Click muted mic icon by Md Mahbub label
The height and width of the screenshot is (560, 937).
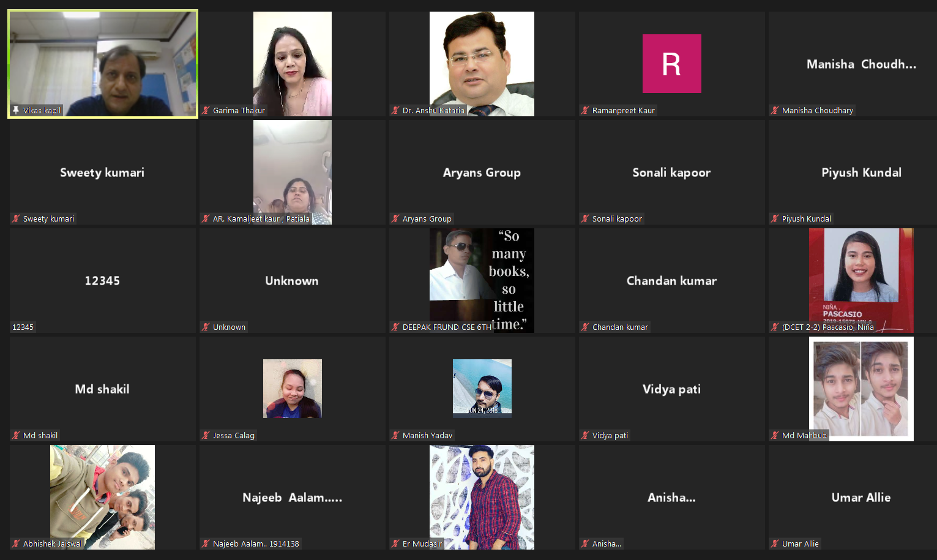[x=775, y=435]
